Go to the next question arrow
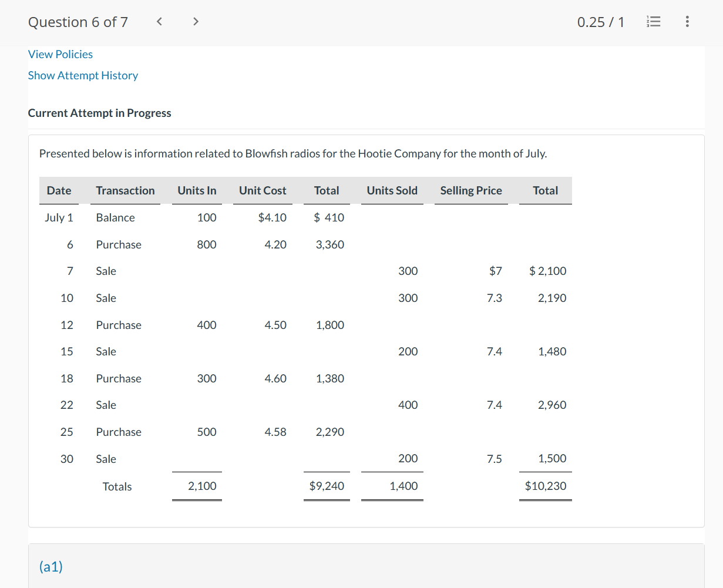The height and width of the screenshot is (588, 723). point(196,22)
